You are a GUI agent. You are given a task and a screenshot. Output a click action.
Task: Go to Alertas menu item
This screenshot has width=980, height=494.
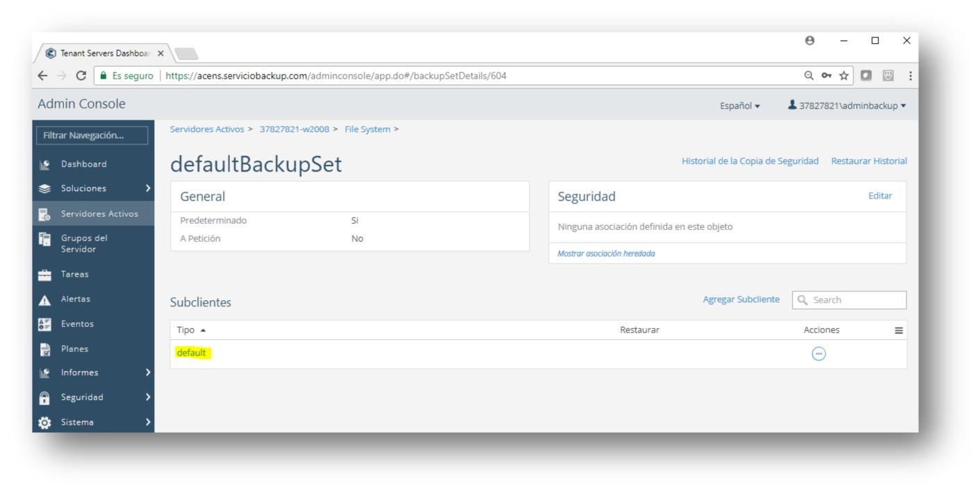(x=76, y=299)
